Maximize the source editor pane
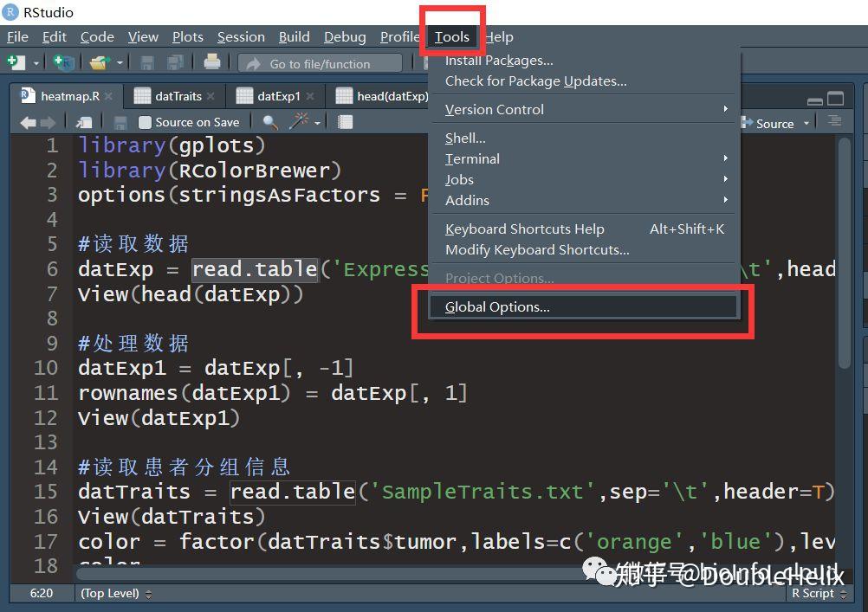Viewport: 868px width, 612px height. click(x=835, y=99)
